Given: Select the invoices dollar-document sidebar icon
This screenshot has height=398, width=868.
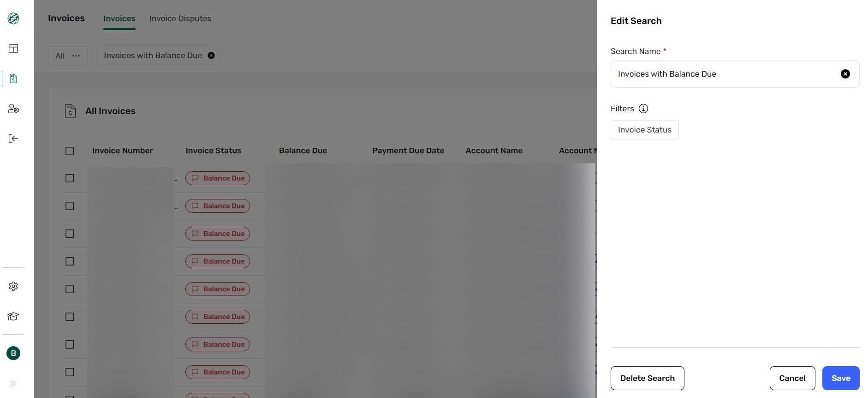Looking at the screenshot, I should click(x=13, y=78).
